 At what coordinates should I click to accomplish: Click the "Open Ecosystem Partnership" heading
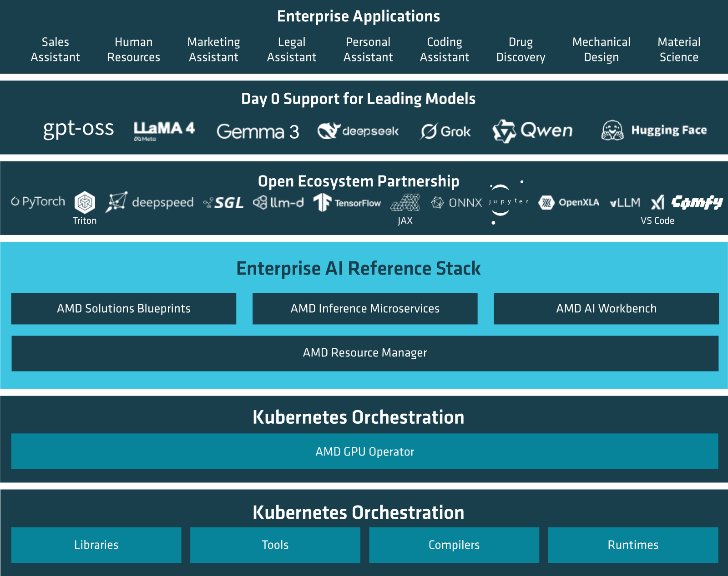[359, 181]
